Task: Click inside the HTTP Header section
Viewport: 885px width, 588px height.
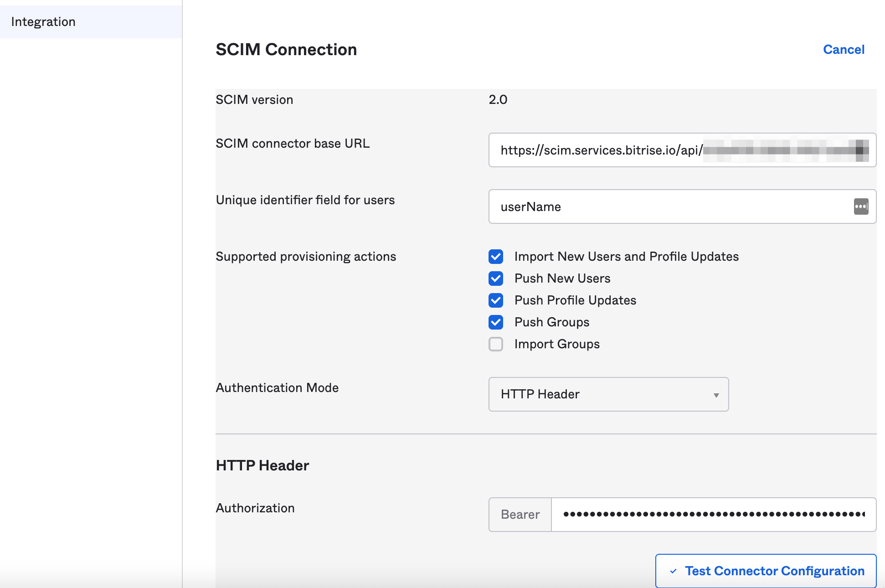Action: click(262, 465)
